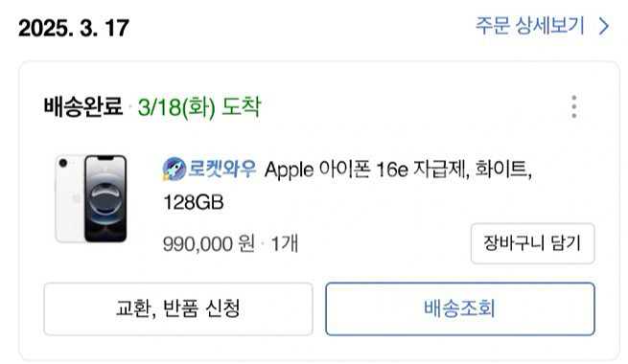Add item with 장바구니 담기 button
Image resolution: width=628 pixels, height=364 pixels.
point(533,243)
